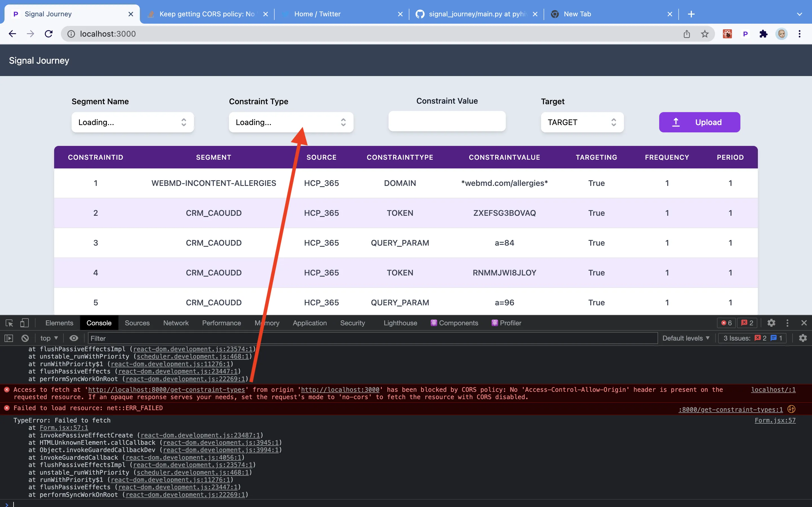Click the browser reload icon
The image size is (812, 507).
(x=49, y=34)
